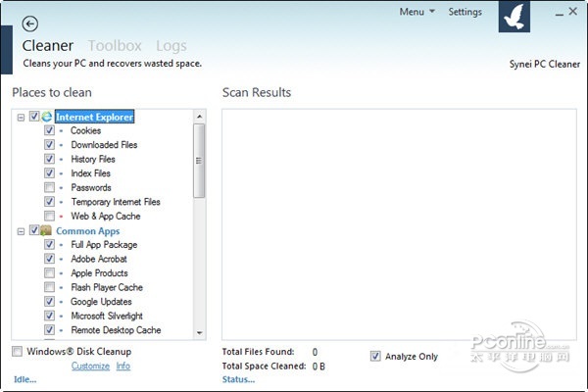This screenshot has width=588, height=392.
Task: Select the Full App Package label
Action: [104, 245]
